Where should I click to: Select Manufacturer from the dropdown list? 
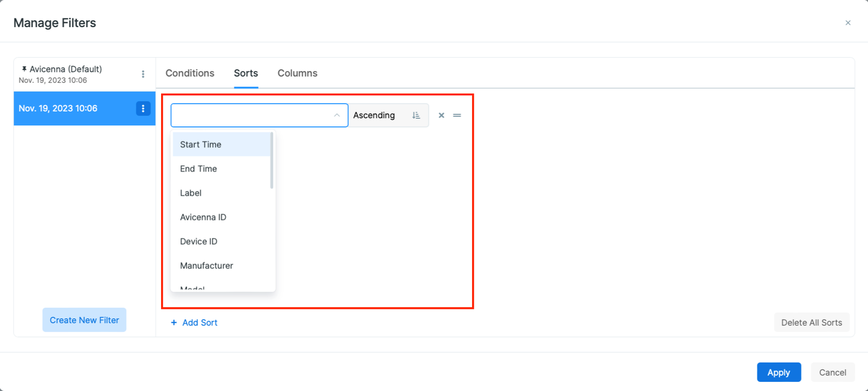coord(206,265)
